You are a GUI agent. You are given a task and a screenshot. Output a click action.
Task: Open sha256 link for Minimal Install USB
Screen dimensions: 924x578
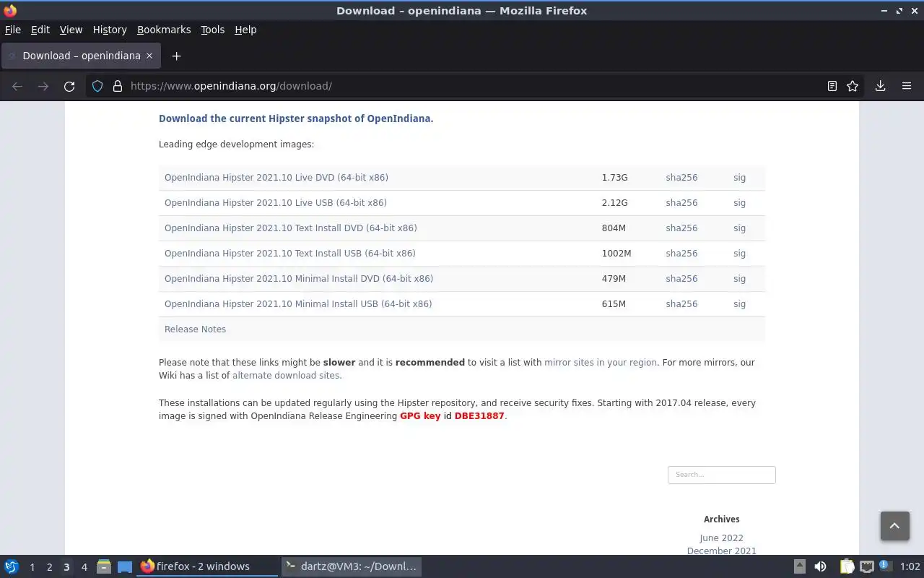tap(681, 304)
